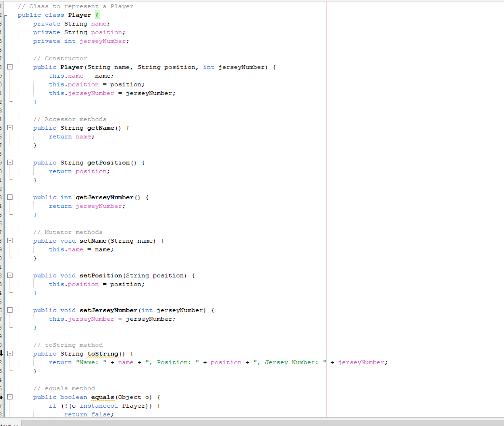Screen dimensions: 504x426
Task: Click the override arrow icon beside equals
Action: click(x=2, y=397)
